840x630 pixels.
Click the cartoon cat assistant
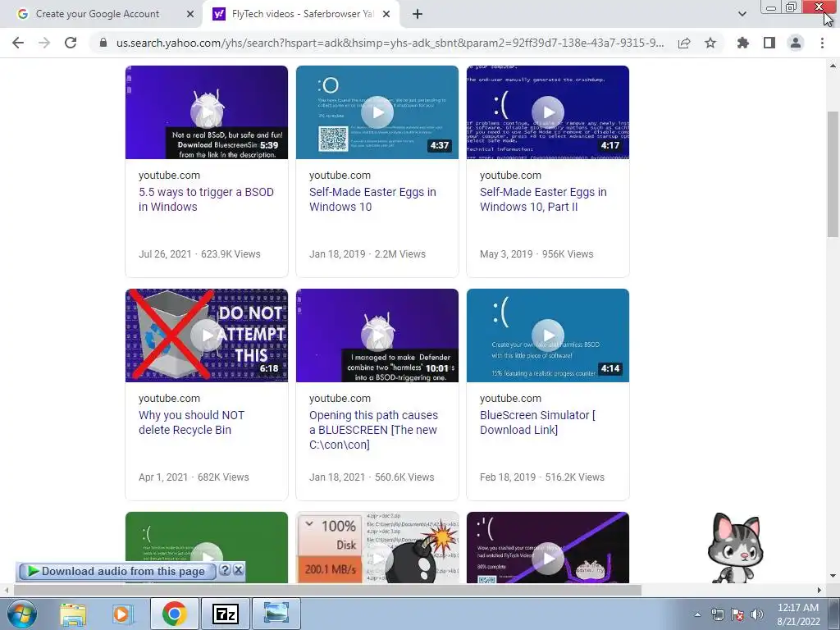point(734,547)
